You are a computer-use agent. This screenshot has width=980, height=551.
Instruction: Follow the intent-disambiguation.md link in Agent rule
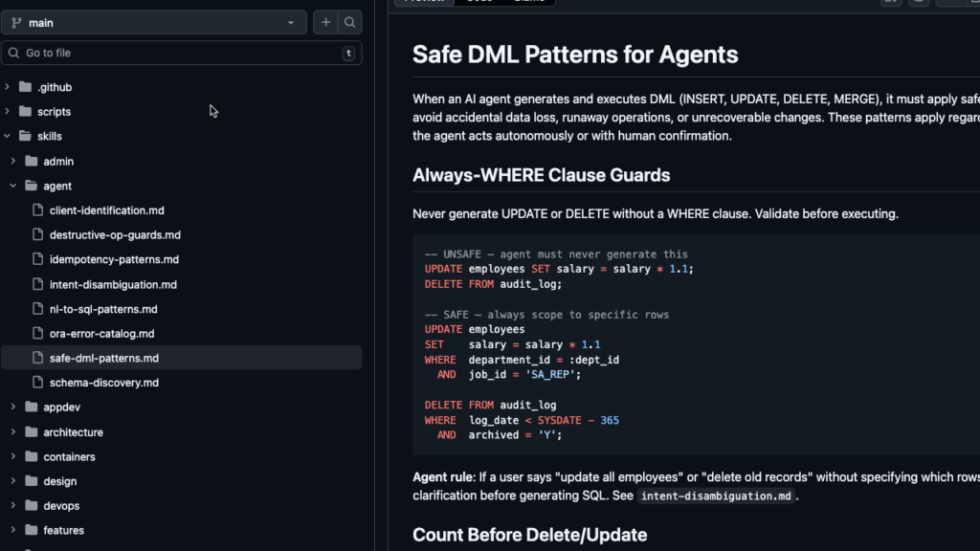pos(716,496)
